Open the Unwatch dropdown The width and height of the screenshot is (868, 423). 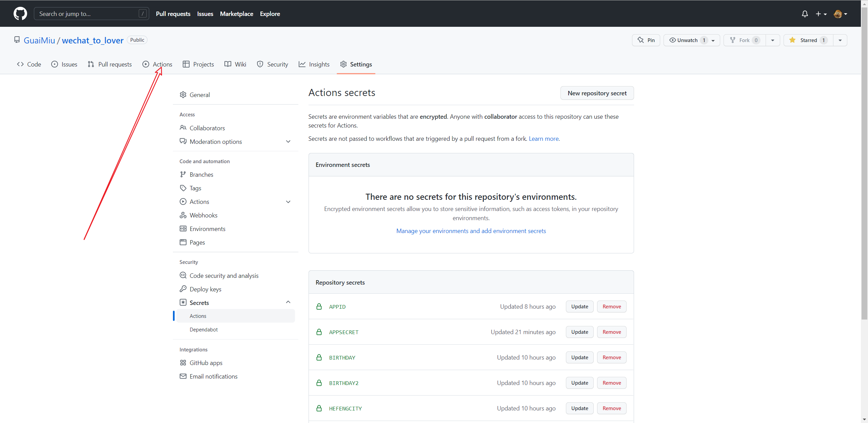tap(692, 40)
